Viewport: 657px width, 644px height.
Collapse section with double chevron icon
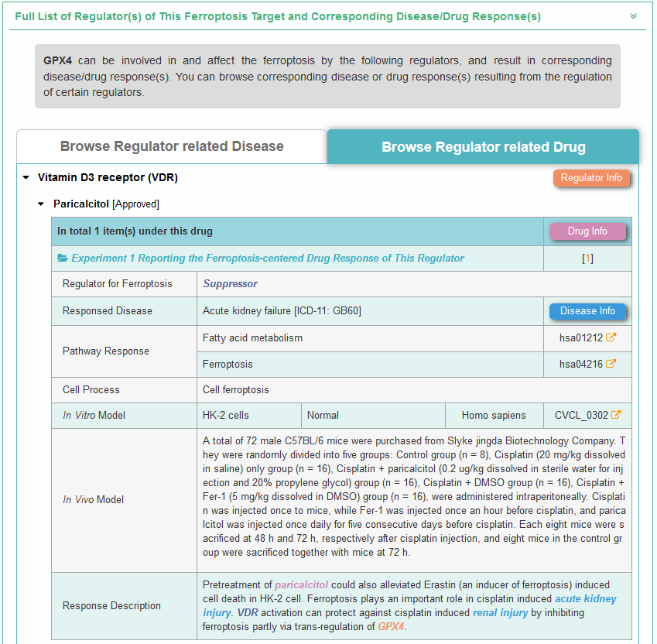pos(634,16)
